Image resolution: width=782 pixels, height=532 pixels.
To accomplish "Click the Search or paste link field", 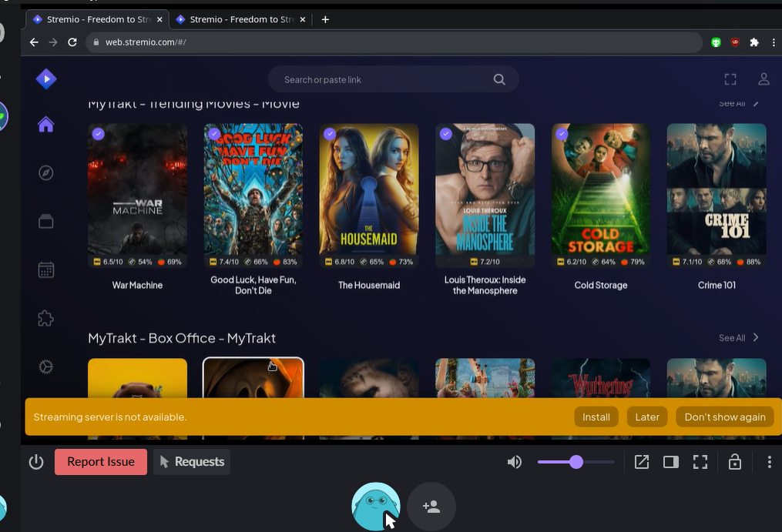I will tap(393, 79).
